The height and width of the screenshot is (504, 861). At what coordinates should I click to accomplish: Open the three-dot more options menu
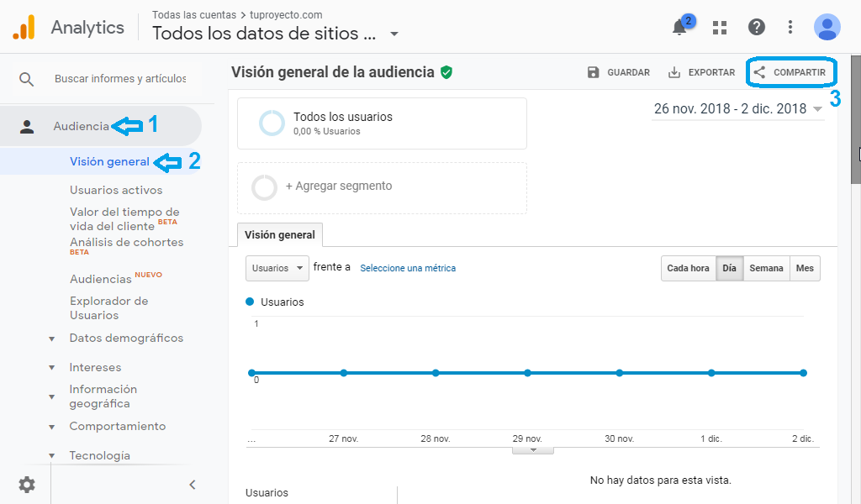(790, 28)
